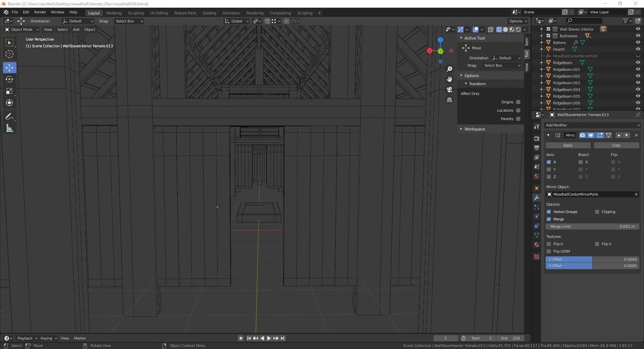Clear the Mirror Object field
The width and height of the screenshot is (644, 349).
coord(636,194)
